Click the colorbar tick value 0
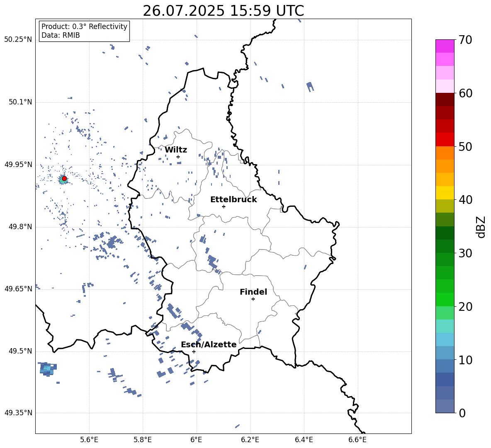Image resolution: width=491 pixels, height=448 pixels. click(462, 413)
